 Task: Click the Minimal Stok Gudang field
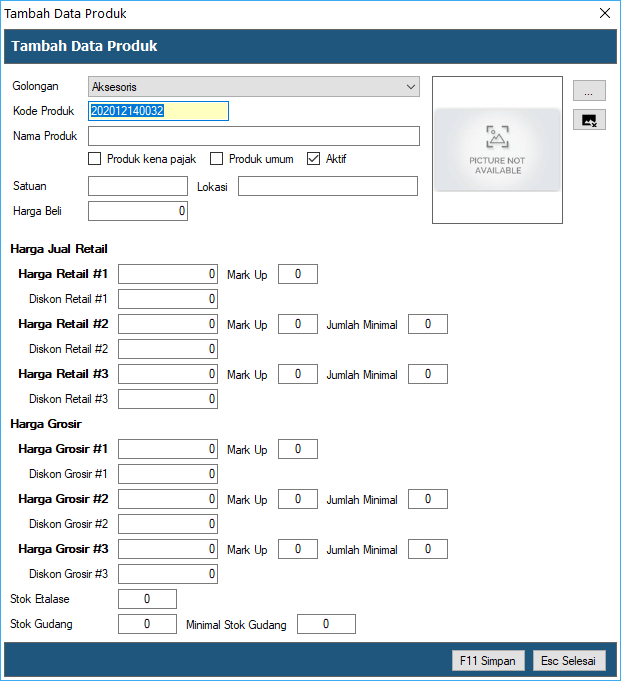[325, 624]
